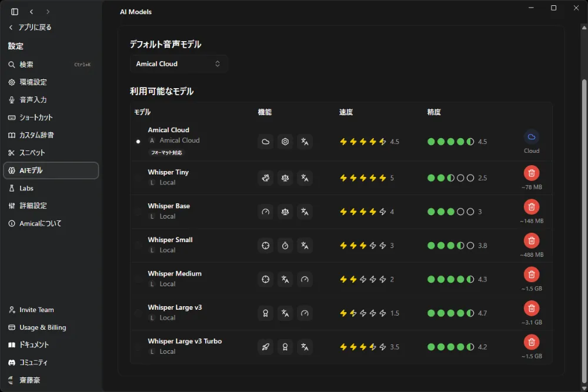588x392 pixels.
Task: Click Whisper Tiny speed rating bolts
Action: tap(363, 177)
